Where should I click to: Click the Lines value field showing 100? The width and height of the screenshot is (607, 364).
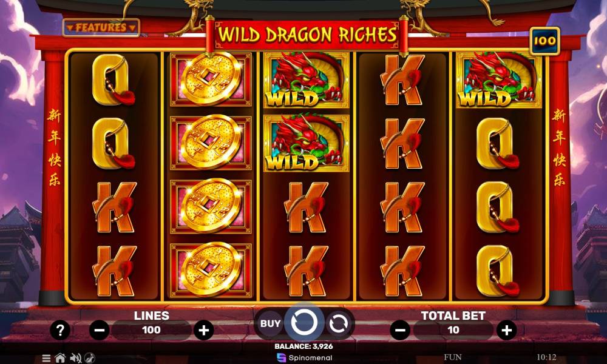point(151,330)
